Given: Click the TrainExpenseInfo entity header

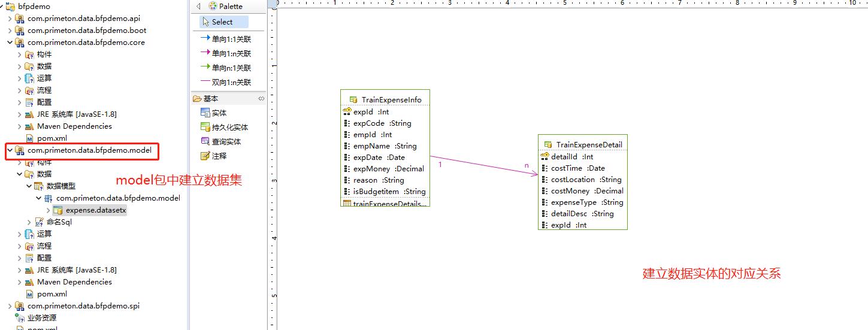Looking at the screenshot, I should (x=391, y=100).
